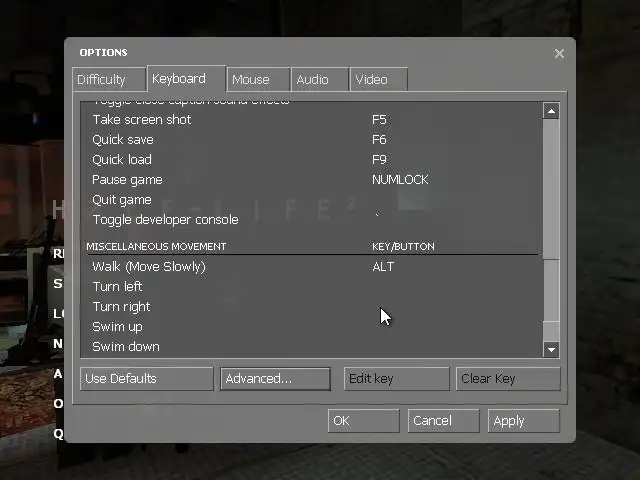
Task: Select the Take screen shot binding
Action: click(x=312, y=120)
